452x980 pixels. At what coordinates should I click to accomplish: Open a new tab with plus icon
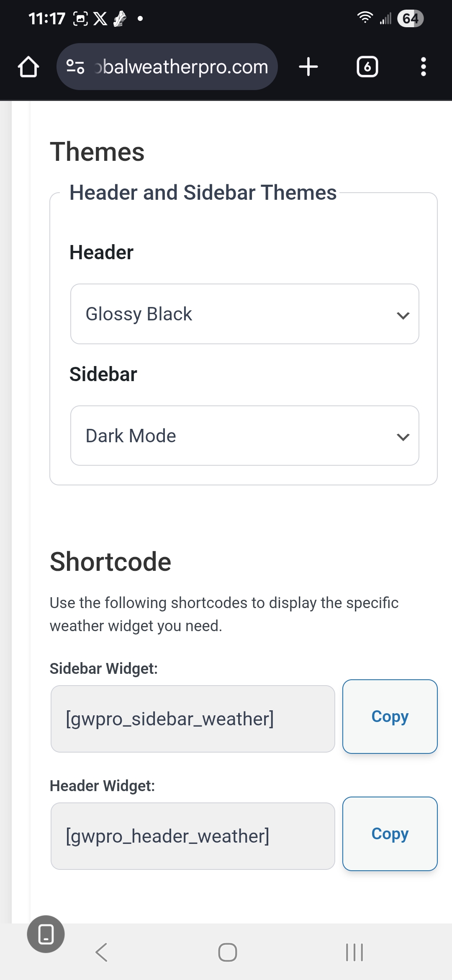(x=308, y=67)
